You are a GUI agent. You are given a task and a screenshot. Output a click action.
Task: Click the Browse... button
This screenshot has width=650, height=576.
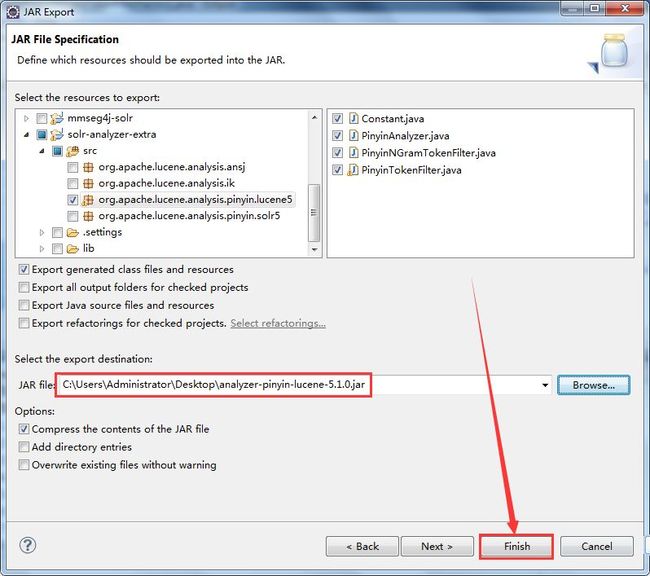(x=594, y=385)
